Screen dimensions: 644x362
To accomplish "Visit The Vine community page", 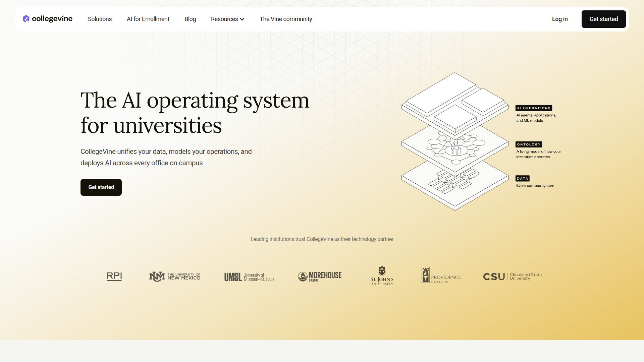I will coord(286,19).
